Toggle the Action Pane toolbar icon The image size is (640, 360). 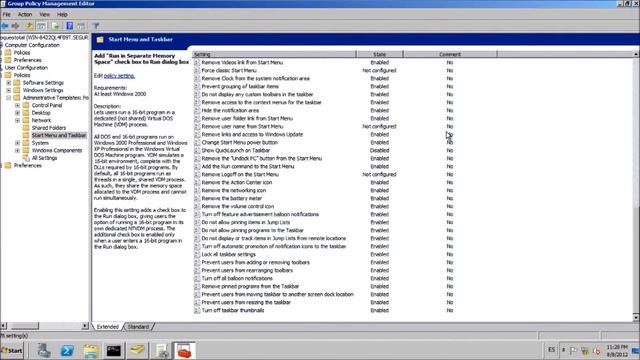point(81,26)
